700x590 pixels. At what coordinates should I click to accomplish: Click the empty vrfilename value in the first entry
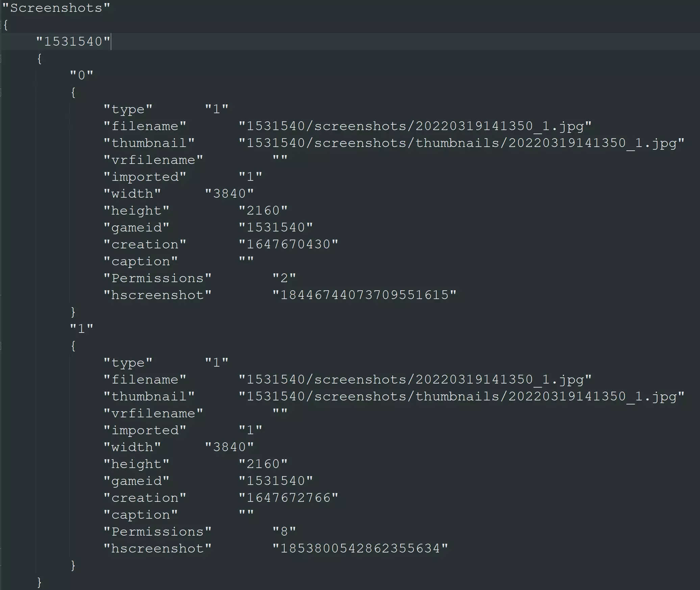point(280,159)
